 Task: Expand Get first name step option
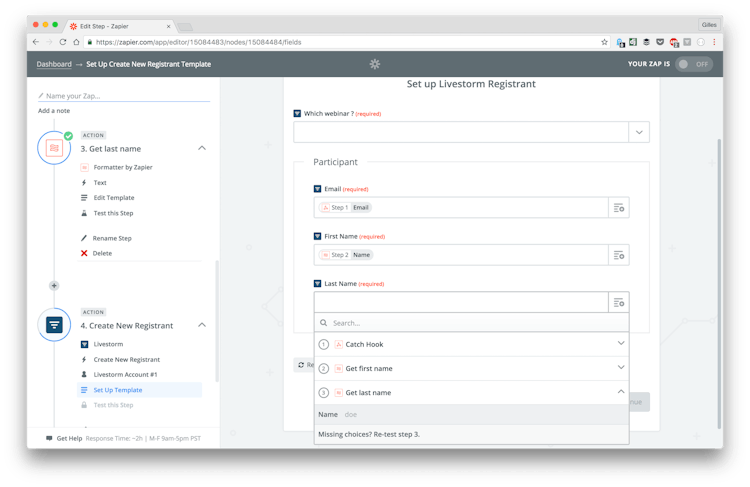coord(620,368)
